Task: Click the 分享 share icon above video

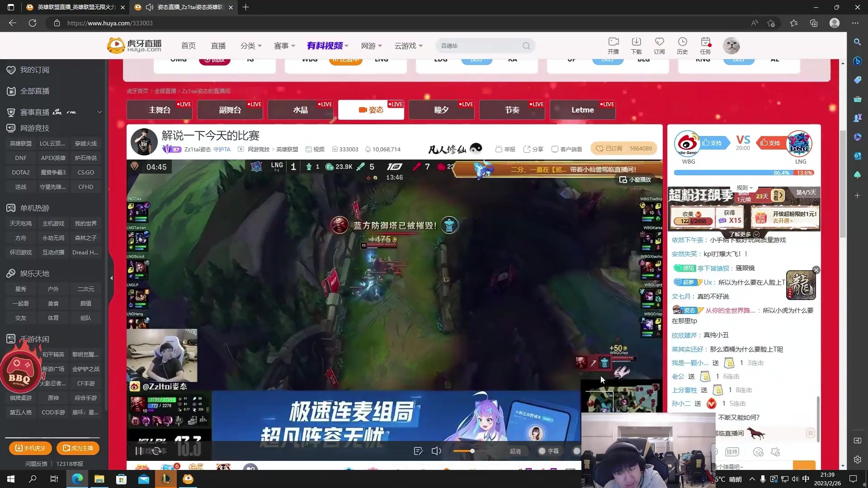Action: 533,149
